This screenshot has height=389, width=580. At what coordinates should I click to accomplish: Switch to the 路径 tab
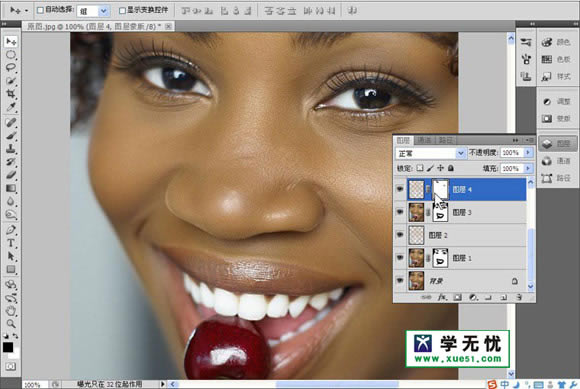pyautogui.click(x=446, y=140)
